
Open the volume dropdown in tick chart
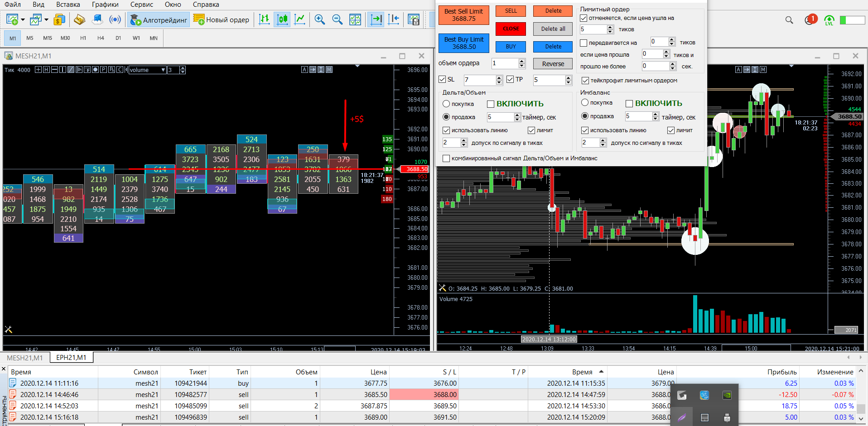coord(147,70)
